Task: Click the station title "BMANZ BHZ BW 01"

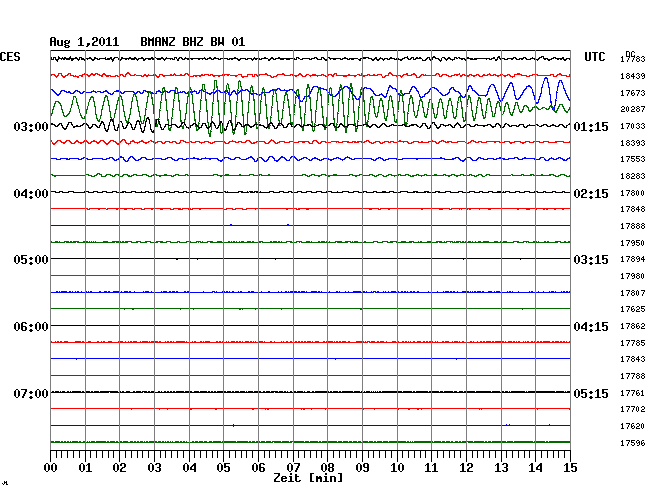Action: (x=193, y=42)
